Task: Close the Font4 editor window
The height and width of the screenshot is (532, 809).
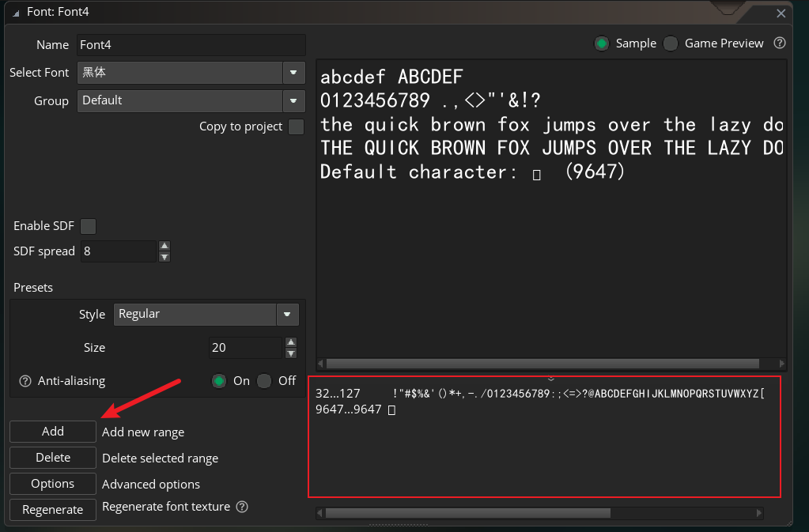Action: (x=781, y=13)
